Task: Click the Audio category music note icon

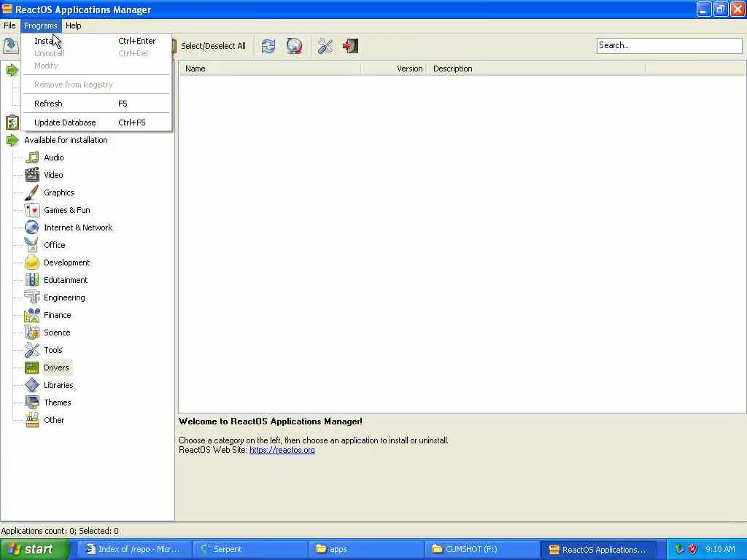Action: [32, 157]
